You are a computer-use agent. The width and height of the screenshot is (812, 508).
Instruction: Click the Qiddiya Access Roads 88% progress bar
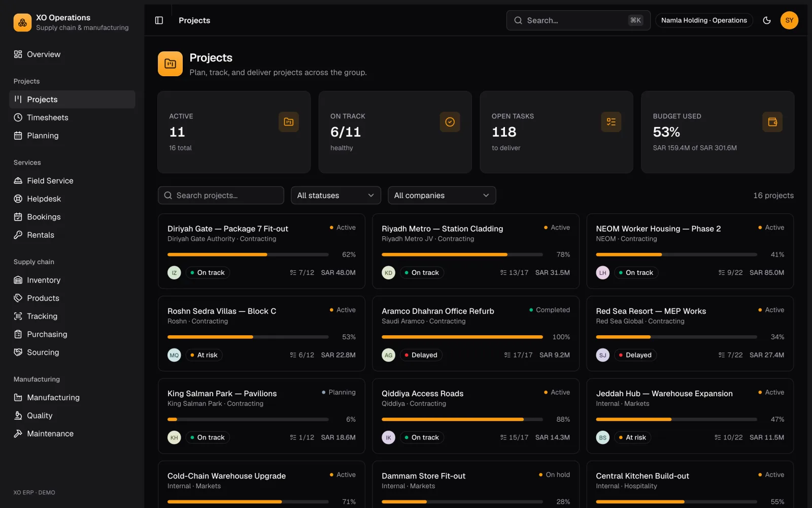[x=462, y=419]
